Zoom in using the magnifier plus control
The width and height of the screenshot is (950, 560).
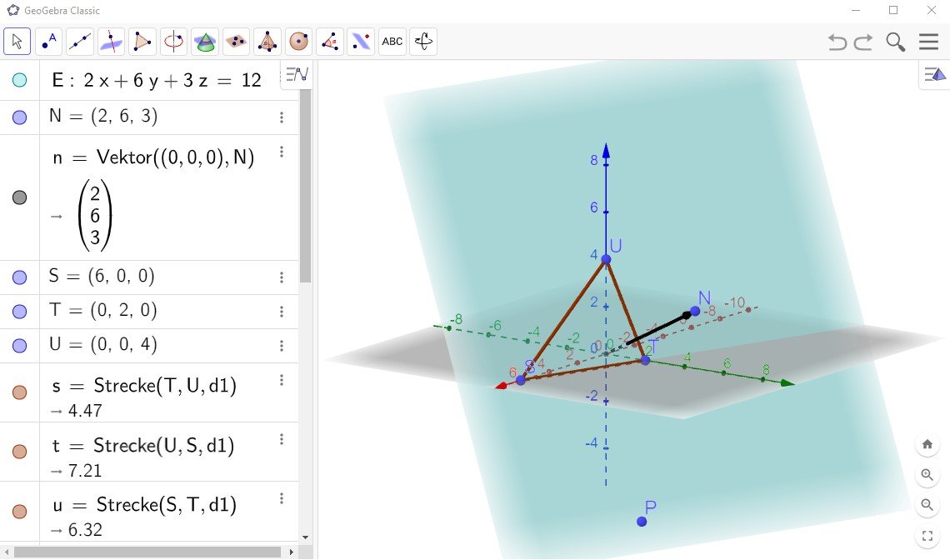[927, 474]
